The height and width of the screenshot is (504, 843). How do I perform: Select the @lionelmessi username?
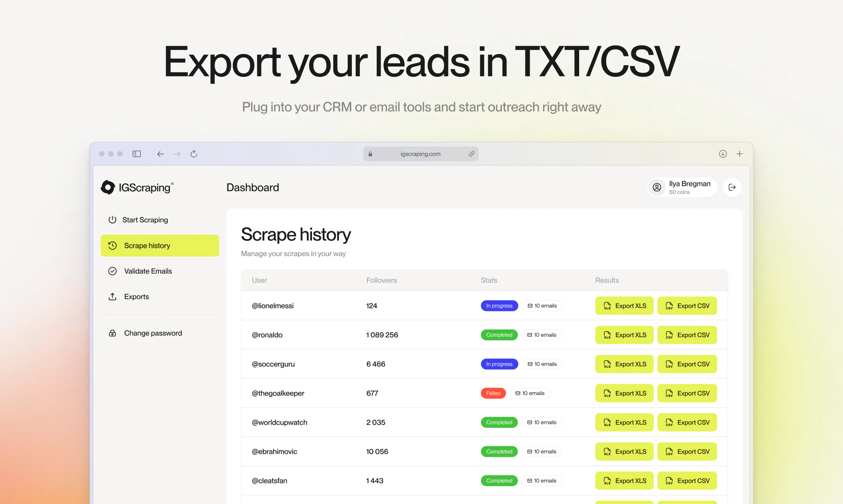pos(272,306)
